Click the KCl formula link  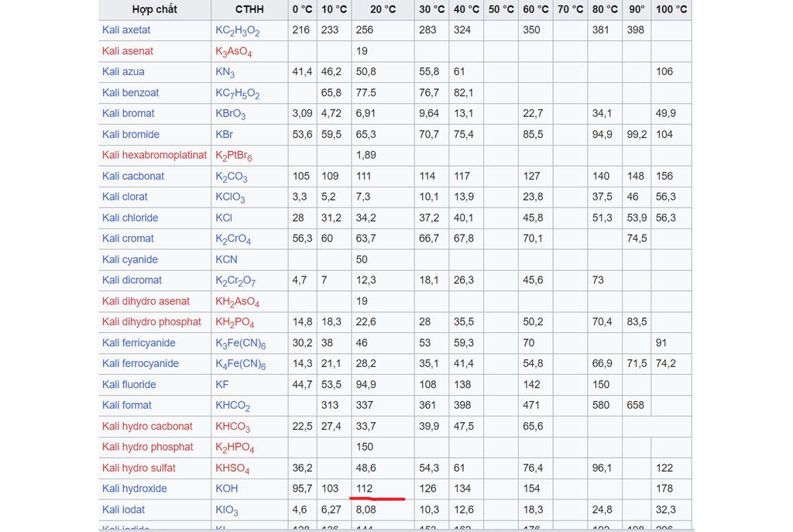224,218
